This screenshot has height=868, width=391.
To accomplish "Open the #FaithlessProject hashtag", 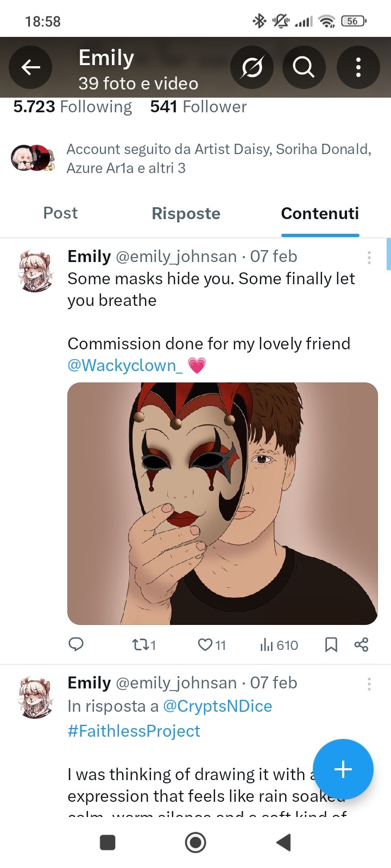I will [x=134, y=731].
